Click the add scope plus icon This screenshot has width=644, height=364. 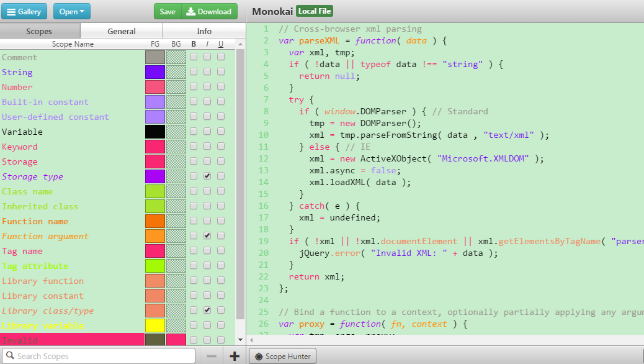tap(235, 356)
